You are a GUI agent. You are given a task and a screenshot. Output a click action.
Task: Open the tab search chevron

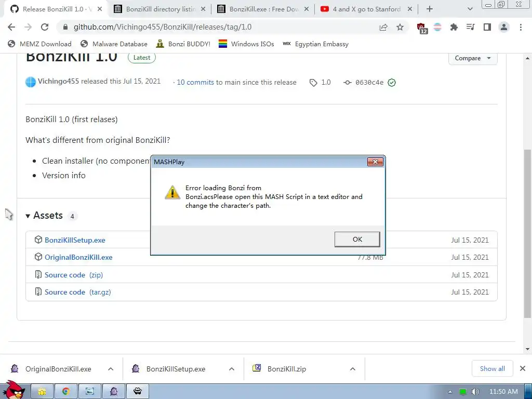tap(470, 9)
